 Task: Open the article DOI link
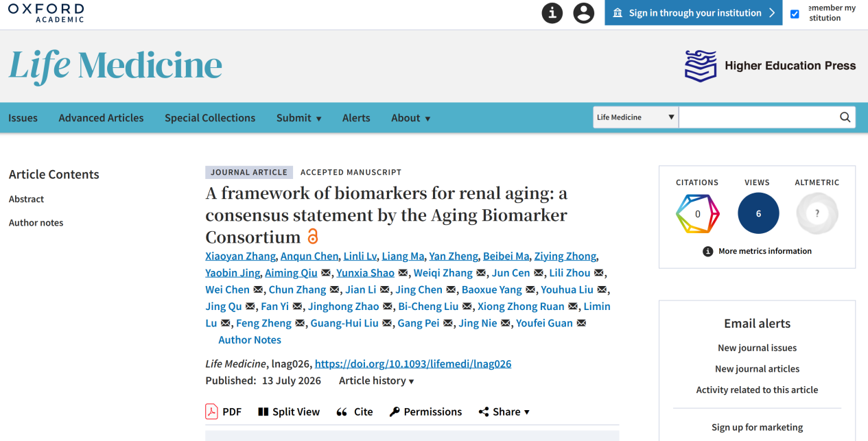(413, 363)
